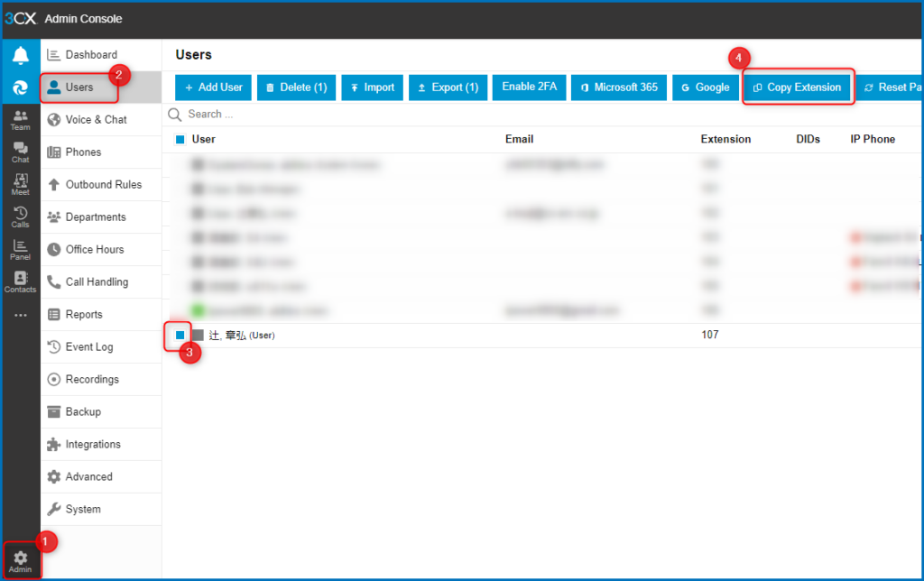Click the DIDs column header
The width and height of the screenshot is (924, 581).
tap(808, 140)
